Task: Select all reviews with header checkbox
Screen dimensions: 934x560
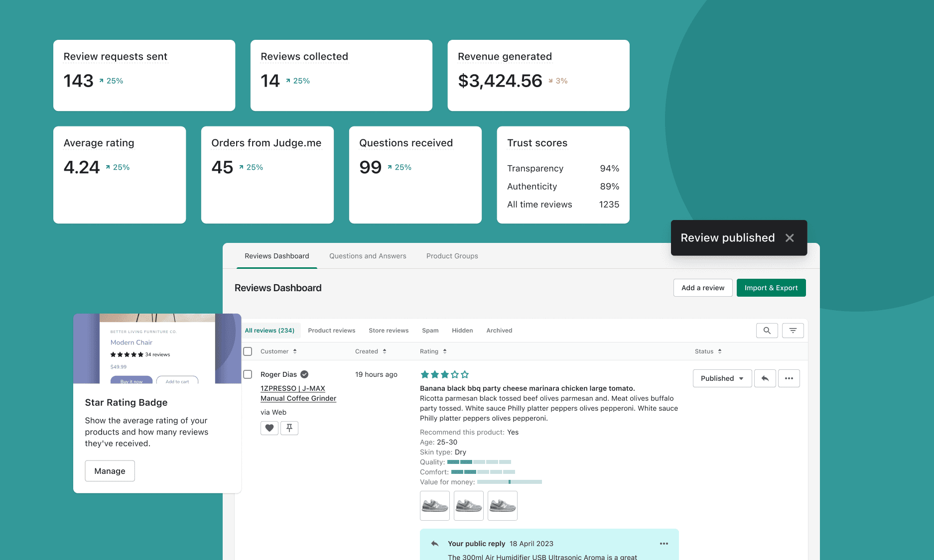Action: coord(248,351)
